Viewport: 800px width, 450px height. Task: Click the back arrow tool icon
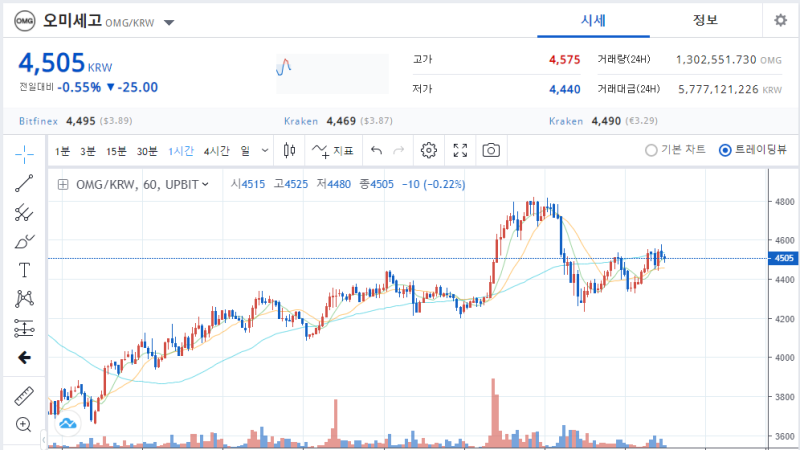(x=24, y=358)
